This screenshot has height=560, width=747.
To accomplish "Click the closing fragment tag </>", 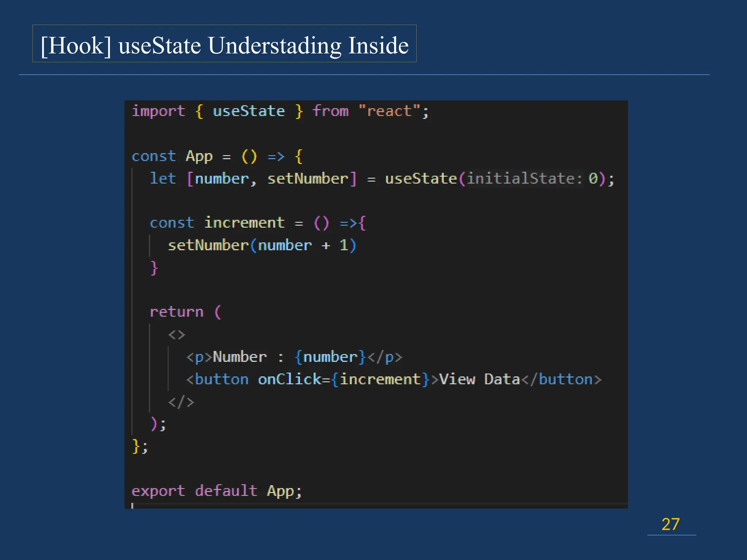I will coord(181,402).
